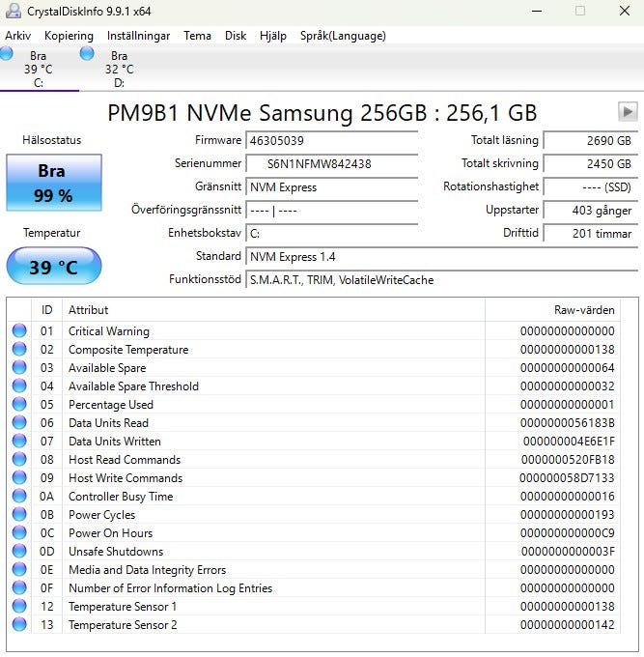Select the C: drive status orb
This screenshot has height=657, width=644.
click(6, 54)
